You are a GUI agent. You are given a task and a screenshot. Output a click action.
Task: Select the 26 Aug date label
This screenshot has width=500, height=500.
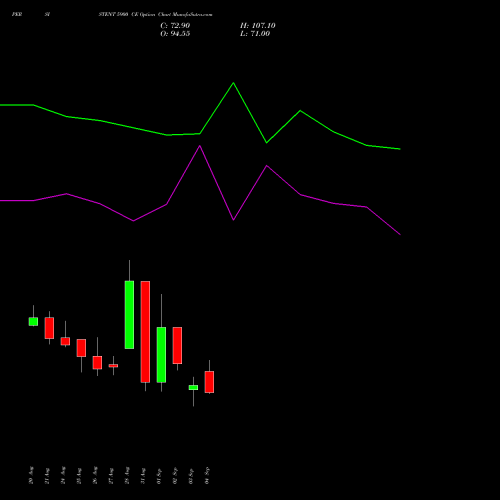pos(95,475)
